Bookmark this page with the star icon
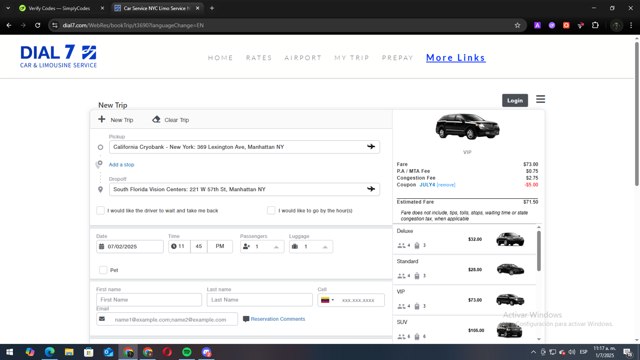 (x=518, y=25)
